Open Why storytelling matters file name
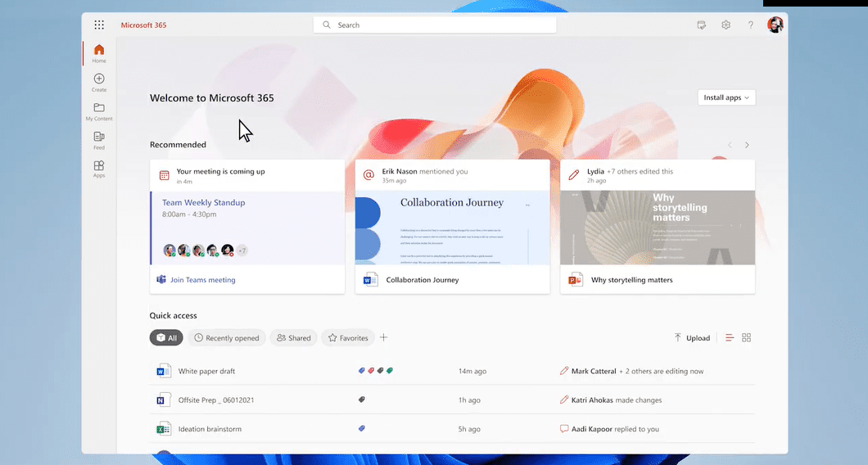Image resolution: width=868 pixels, height=465 pixels. (x=631, y=280)
